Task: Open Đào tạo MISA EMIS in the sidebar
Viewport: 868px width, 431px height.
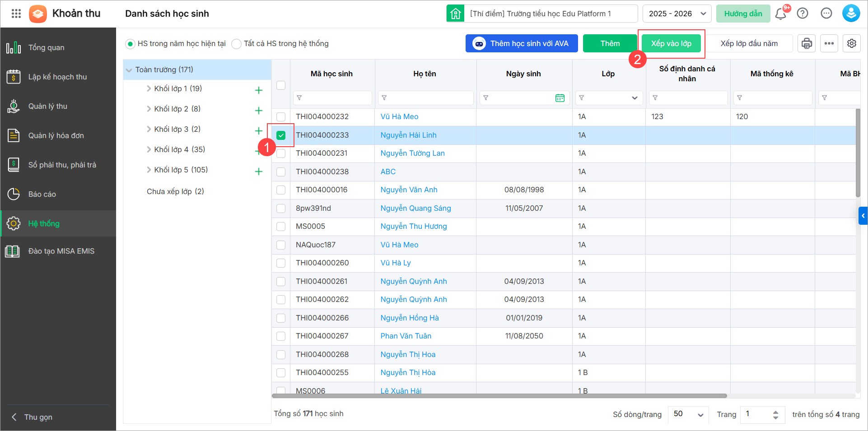Action: point(58,251)
